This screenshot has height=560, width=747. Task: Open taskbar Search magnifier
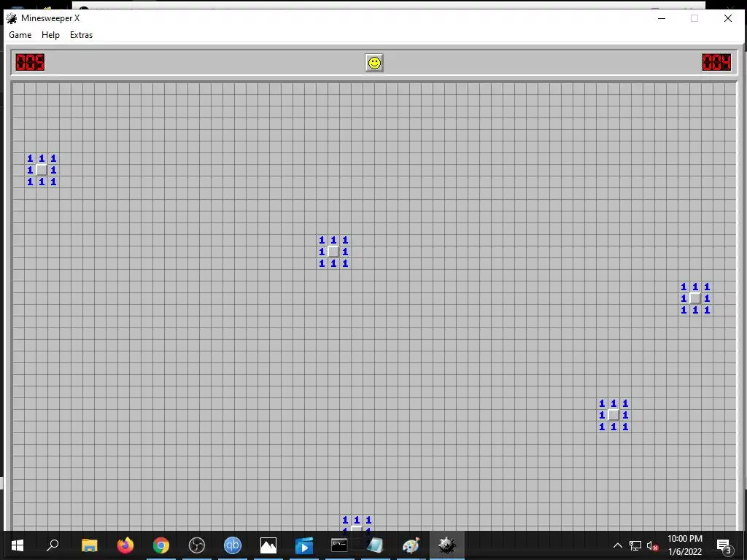point(53,545)
